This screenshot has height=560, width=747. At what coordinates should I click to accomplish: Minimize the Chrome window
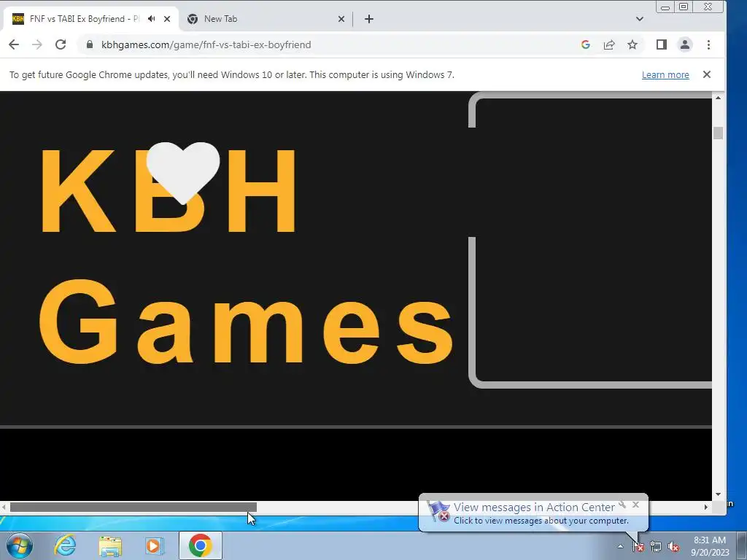(665, 7)
